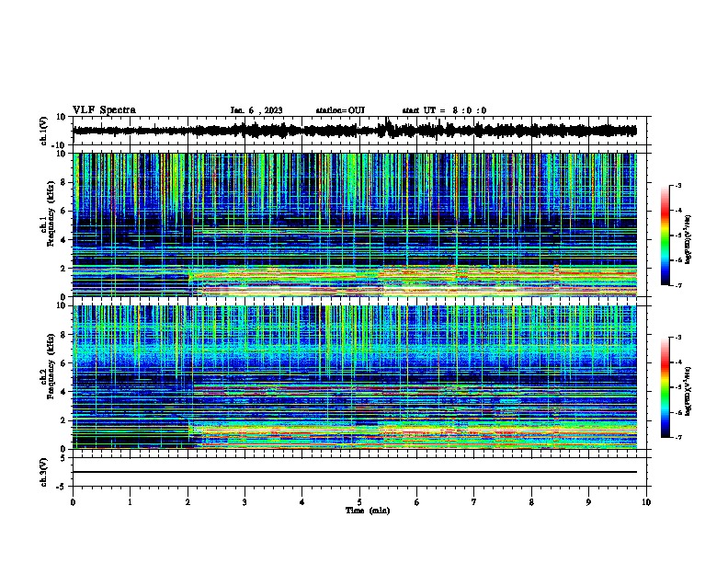
Task: Click the flat ch.3 voltage trace line
Action: [355, 472]
